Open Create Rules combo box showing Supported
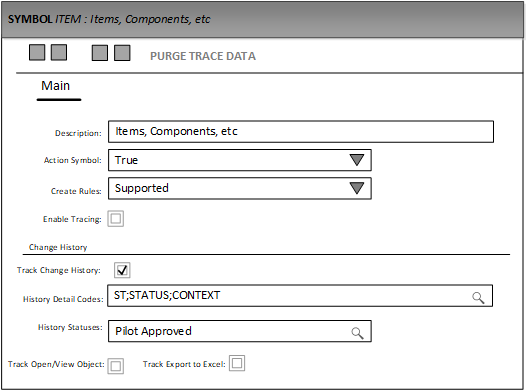Screen dimensions: 527x391 click(x=240, y=188)
